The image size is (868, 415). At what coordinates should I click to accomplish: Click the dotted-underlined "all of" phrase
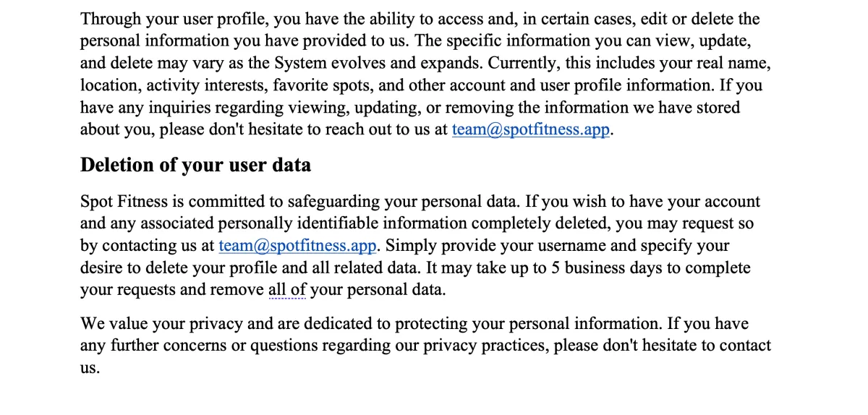tap(287, 291)
